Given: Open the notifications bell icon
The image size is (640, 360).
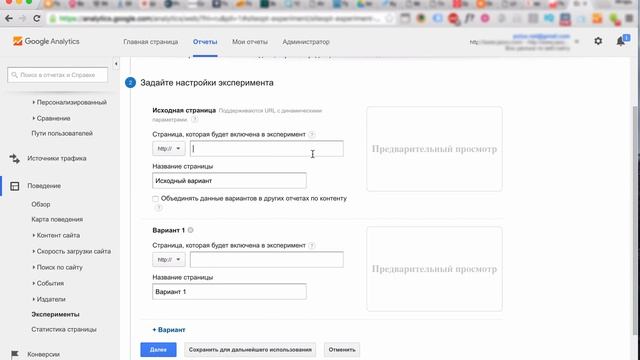Looking at the screenshot, I should pos(621,41).
